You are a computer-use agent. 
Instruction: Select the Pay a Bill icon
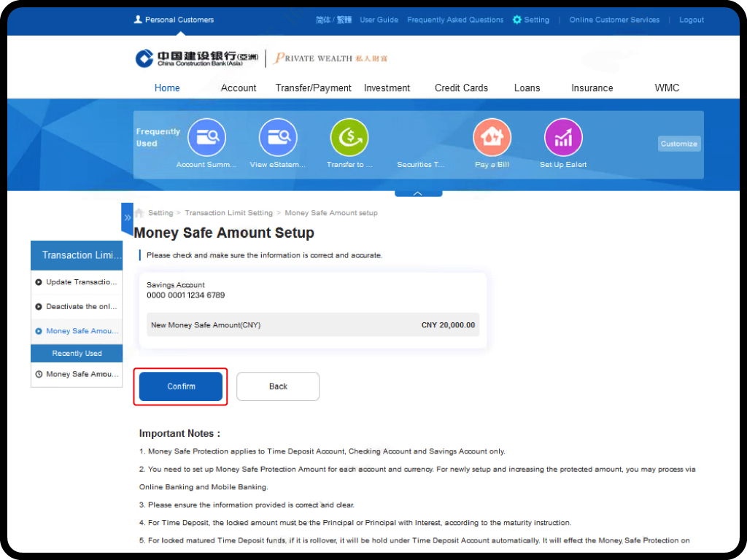tap(492, 137)
